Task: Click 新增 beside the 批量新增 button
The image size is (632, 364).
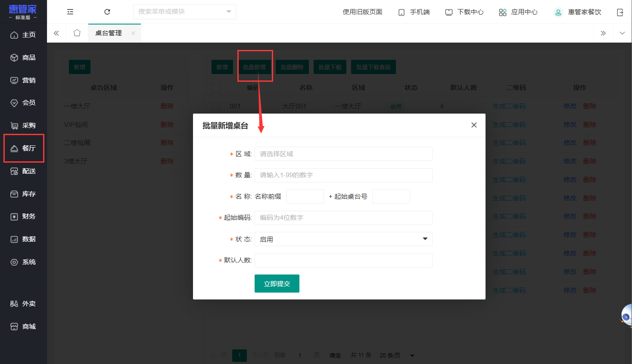Action: [222, 67]
